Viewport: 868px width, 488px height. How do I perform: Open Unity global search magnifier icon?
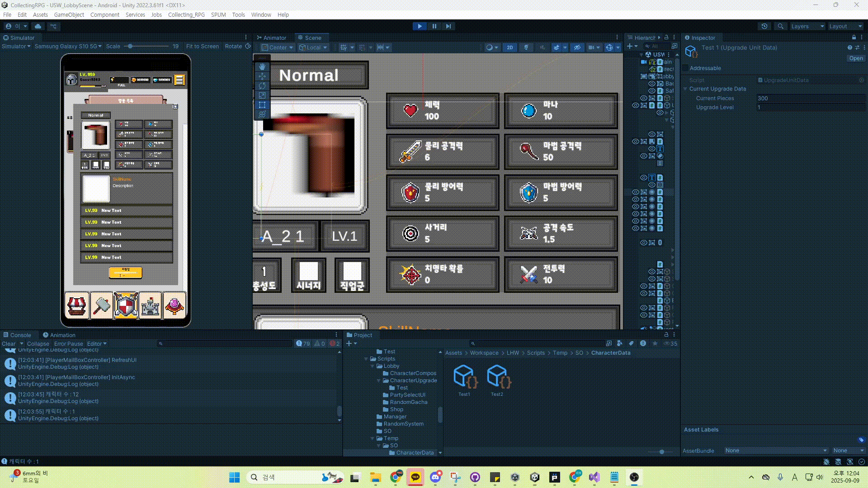[x=780, y=26]
